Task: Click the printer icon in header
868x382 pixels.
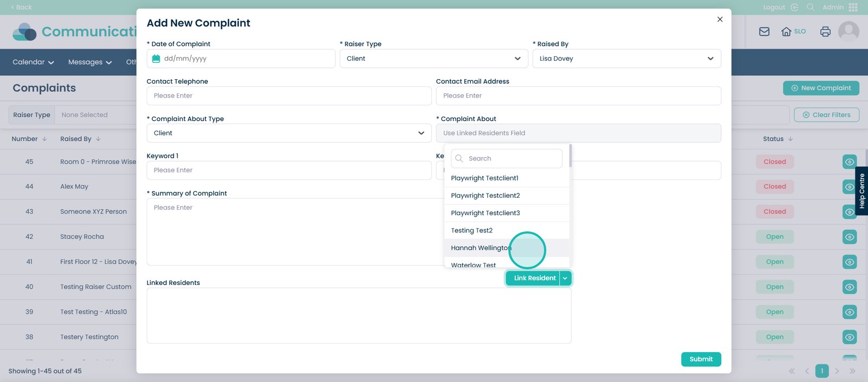Action: (825, 31)
